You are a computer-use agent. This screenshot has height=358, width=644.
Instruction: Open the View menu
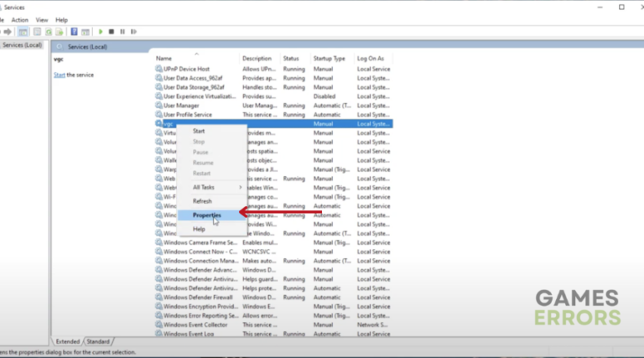click(x=42, y=19)
